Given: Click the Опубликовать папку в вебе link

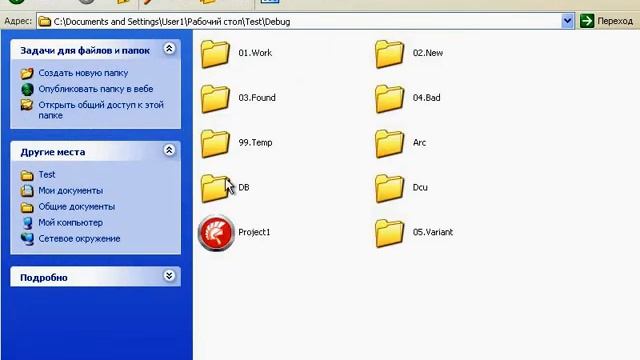Looking at the screenshot, I should tap(96, 89).
